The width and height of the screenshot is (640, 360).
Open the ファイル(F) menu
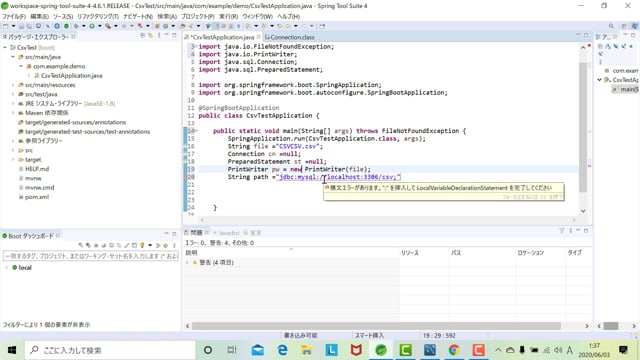click(x=14, y=16)
